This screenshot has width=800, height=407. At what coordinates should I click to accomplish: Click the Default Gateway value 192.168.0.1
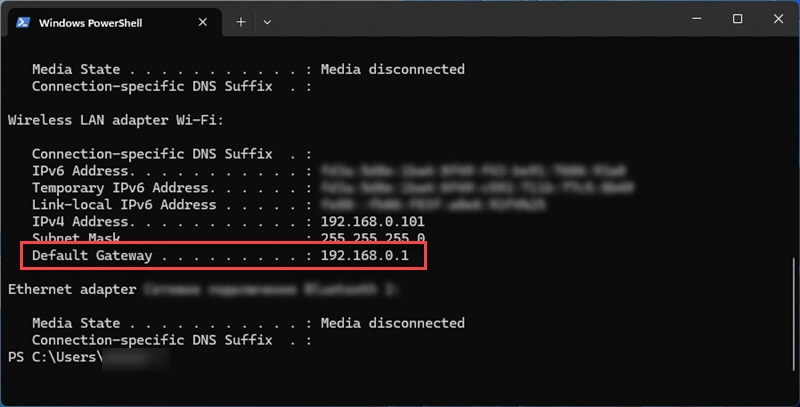coord(364,256)
